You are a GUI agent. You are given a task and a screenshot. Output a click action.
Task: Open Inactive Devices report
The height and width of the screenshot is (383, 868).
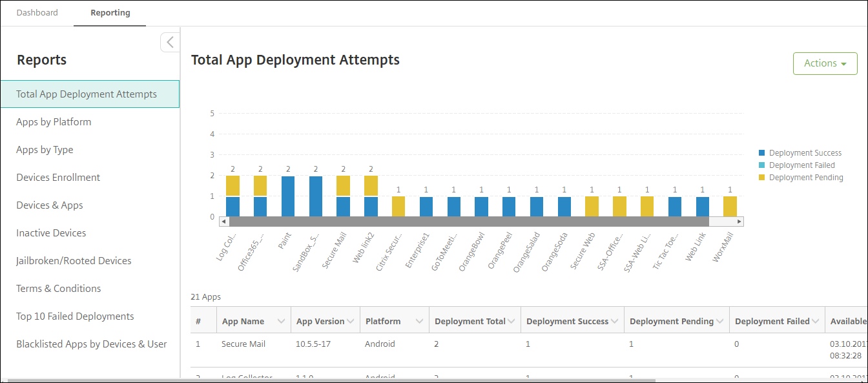click(51, 233)
